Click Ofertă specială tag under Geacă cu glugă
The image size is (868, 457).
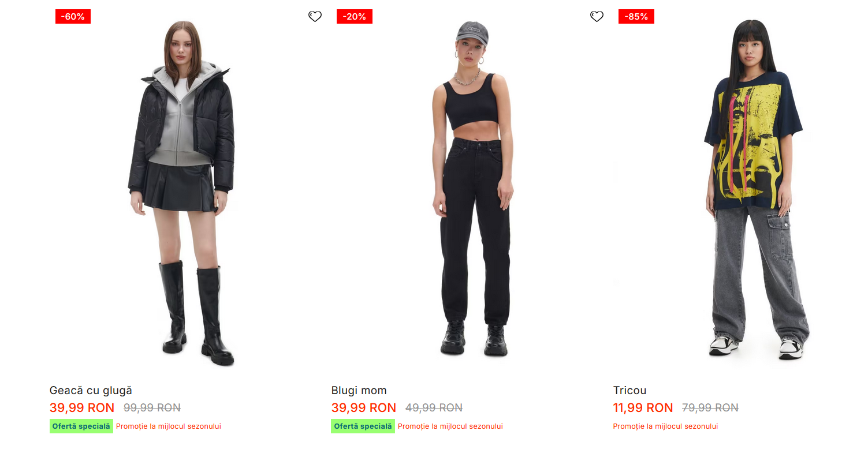click(x=81, y=426)
